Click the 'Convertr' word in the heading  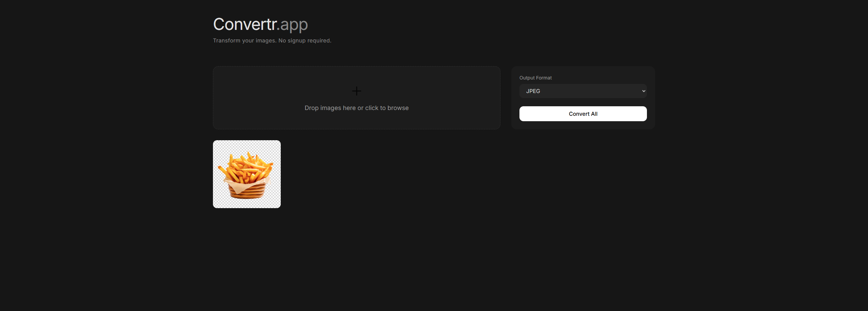click(x=245, y=24)
